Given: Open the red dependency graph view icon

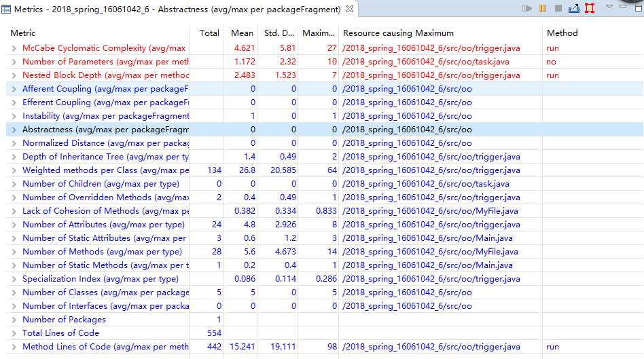Looking at the screenshot, I should [590, 8].
